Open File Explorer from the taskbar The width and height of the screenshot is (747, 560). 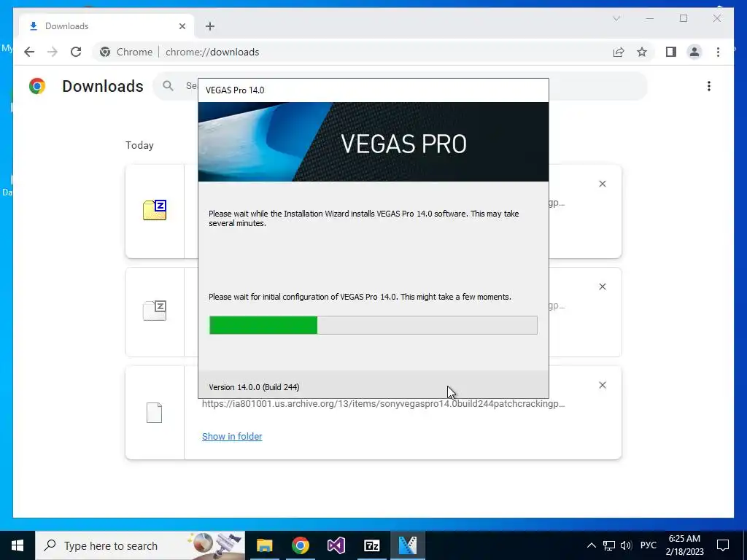coord(264,545)
